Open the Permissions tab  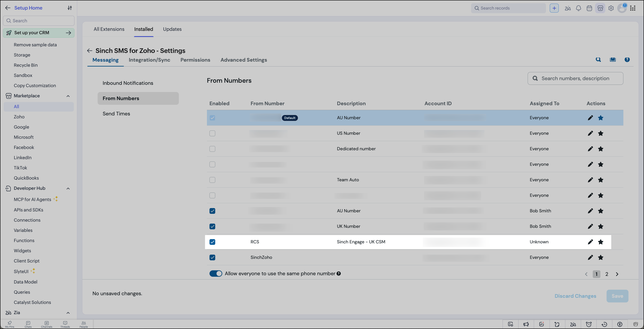(195, 60)
